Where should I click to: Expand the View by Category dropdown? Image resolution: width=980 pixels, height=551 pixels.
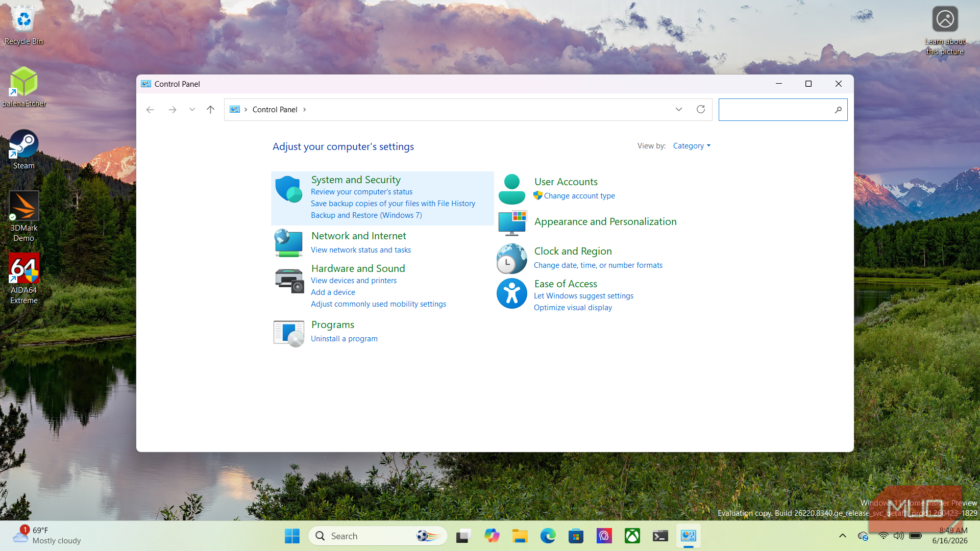click(692, 146)
